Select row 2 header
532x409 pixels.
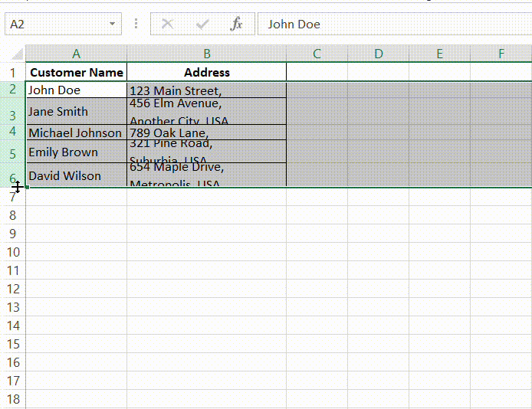(12, 90)
